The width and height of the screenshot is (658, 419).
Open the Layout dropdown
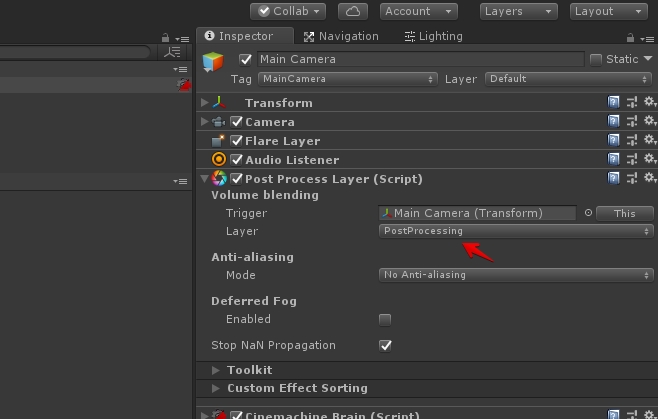(608, 11)
